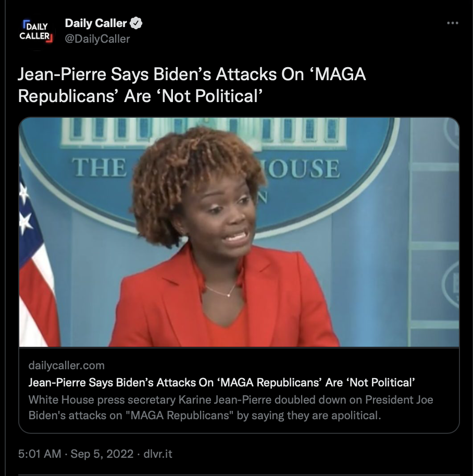The image size is (473, 476).
Task: Click the Sep 5, 2022 date
Action: pos(102,454)
